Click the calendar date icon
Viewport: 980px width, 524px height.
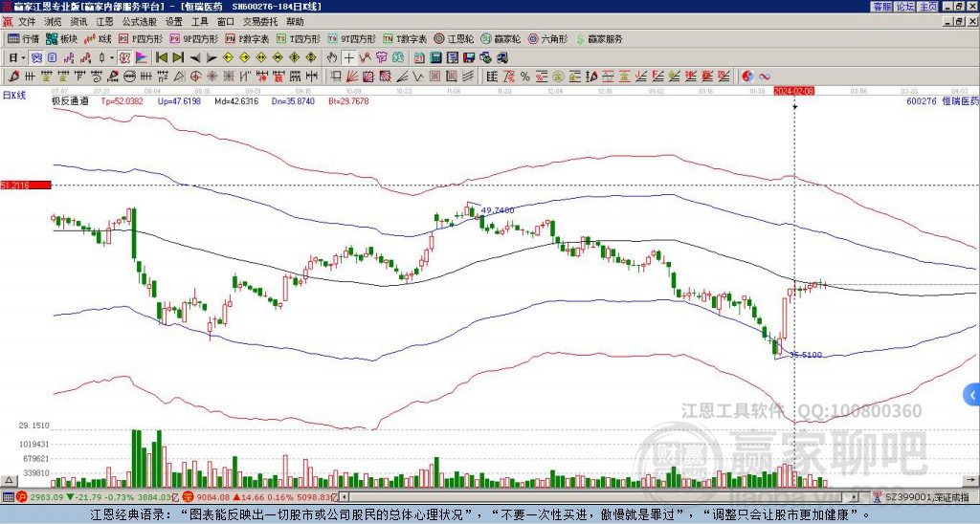pyautogui.click(x=419, y=58)
